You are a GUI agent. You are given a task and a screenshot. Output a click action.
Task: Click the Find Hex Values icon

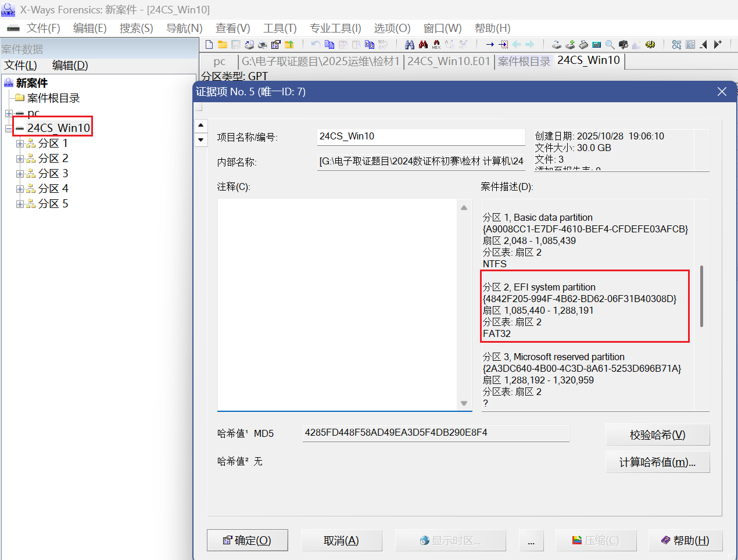[x=436, y=44]
